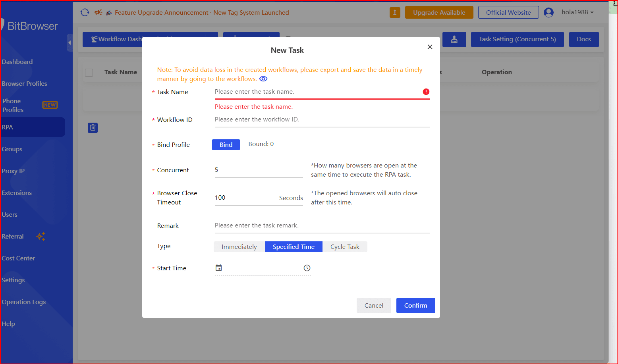
Task: Open the clock time picker icon
Action: pos(307,268)
